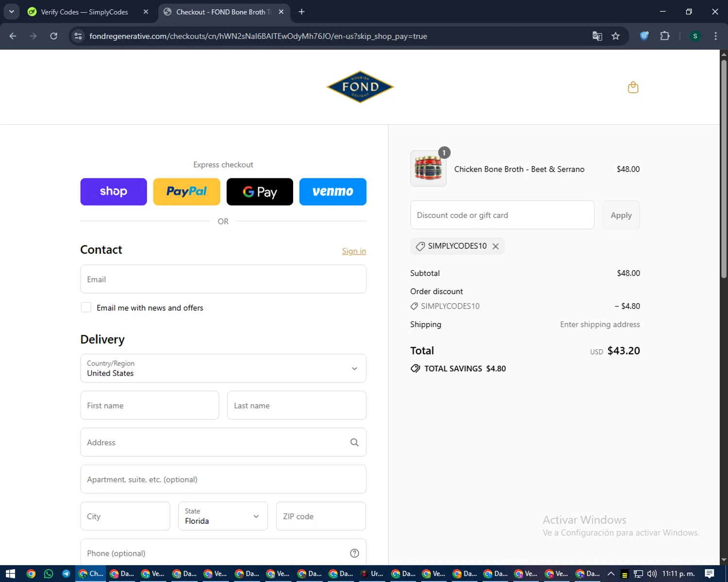Pay with the Shop express button

tap(114, 192)
